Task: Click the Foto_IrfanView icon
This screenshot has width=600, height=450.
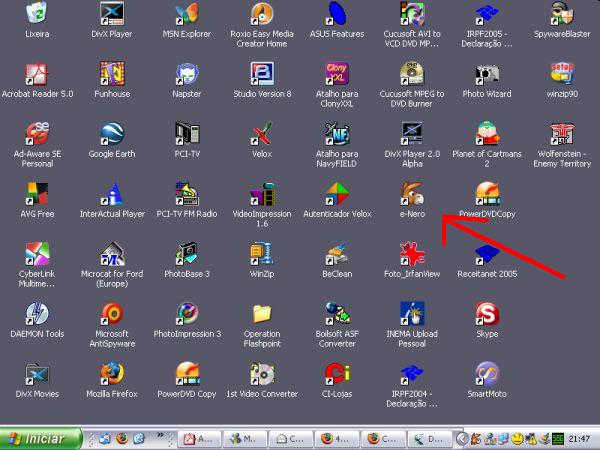Action: 412,253
